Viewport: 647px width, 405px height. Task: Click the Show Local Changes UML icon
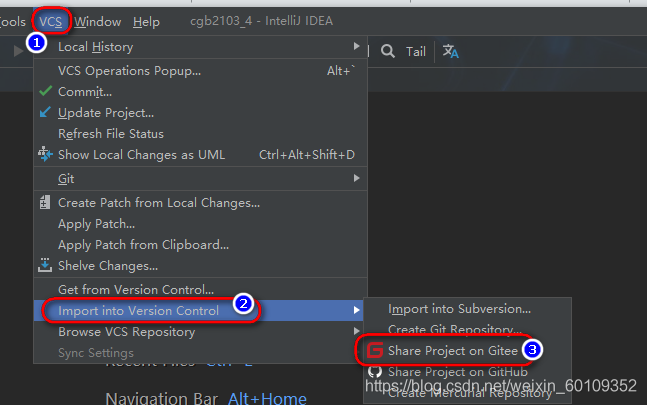(45, 154)
